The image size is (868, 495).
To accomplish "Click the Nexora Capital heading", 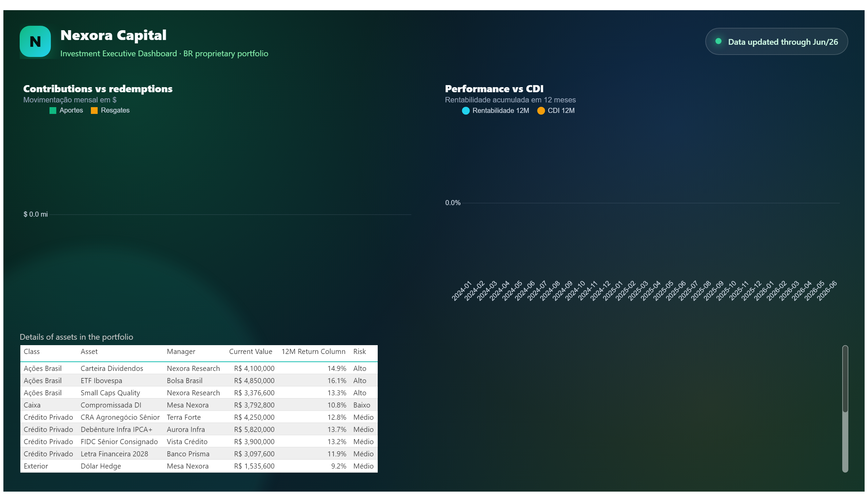I will click(x=113, y=35).
